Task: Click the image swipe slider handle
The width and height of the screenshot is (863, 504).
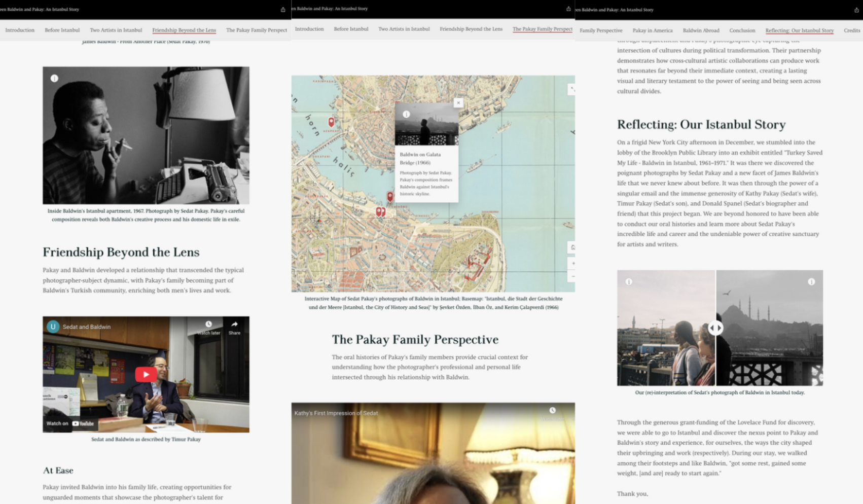Action: 715,328
